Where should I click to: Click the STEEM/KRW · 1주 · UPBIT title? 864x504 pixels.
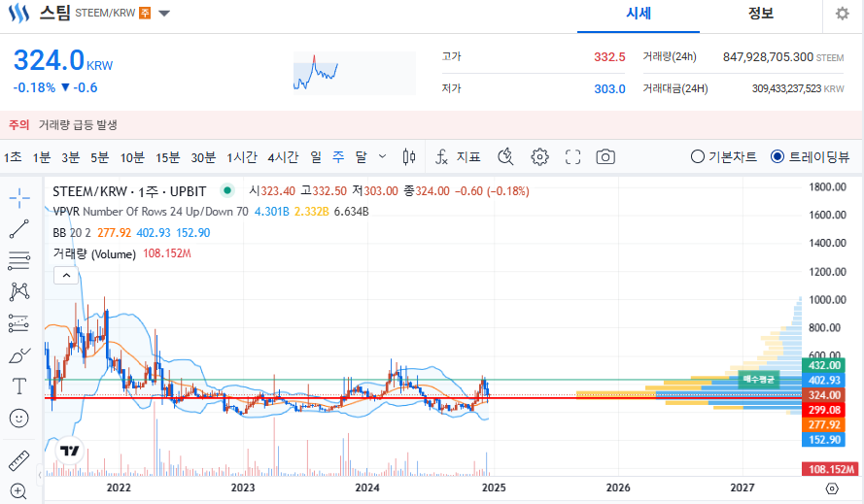tap(129, 191)
